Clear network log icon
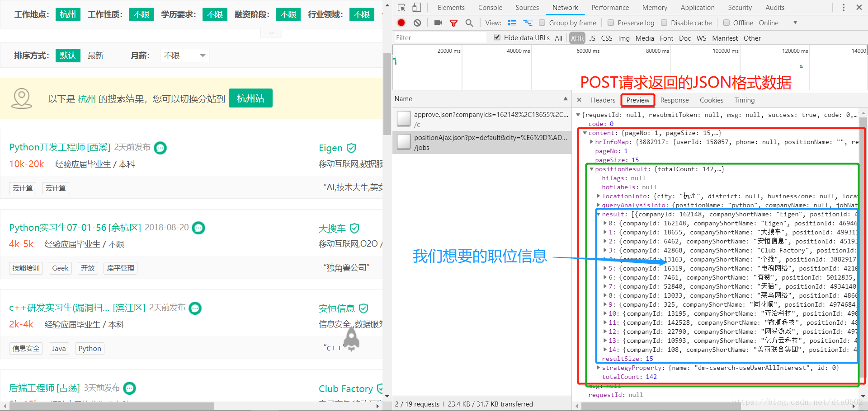This screenshot has height=411, width=868. (417, 23)
